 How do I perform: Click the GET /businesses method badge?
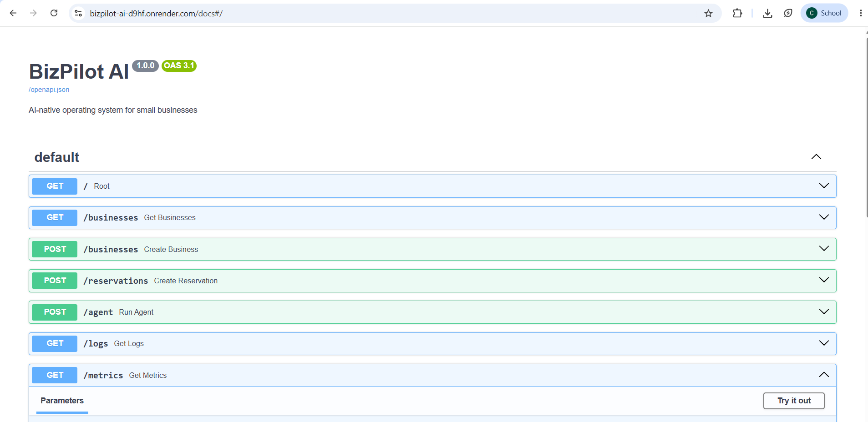pos(55,217)
